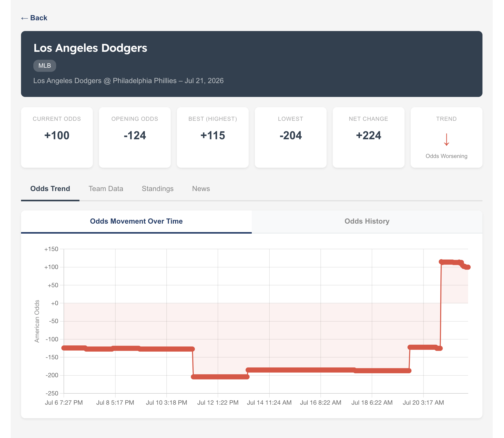Click the -250 y-axis label
504x438 pixels.
52,393
